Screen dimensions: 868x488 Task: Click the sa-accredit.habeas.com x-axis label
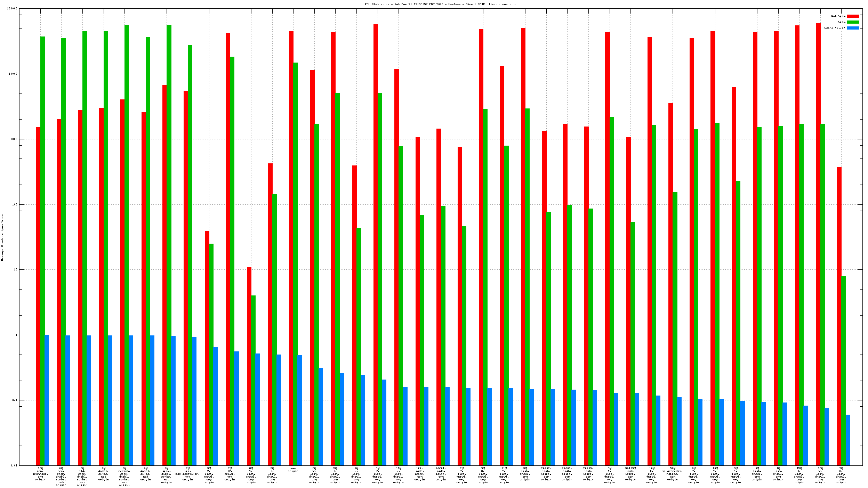673,474
